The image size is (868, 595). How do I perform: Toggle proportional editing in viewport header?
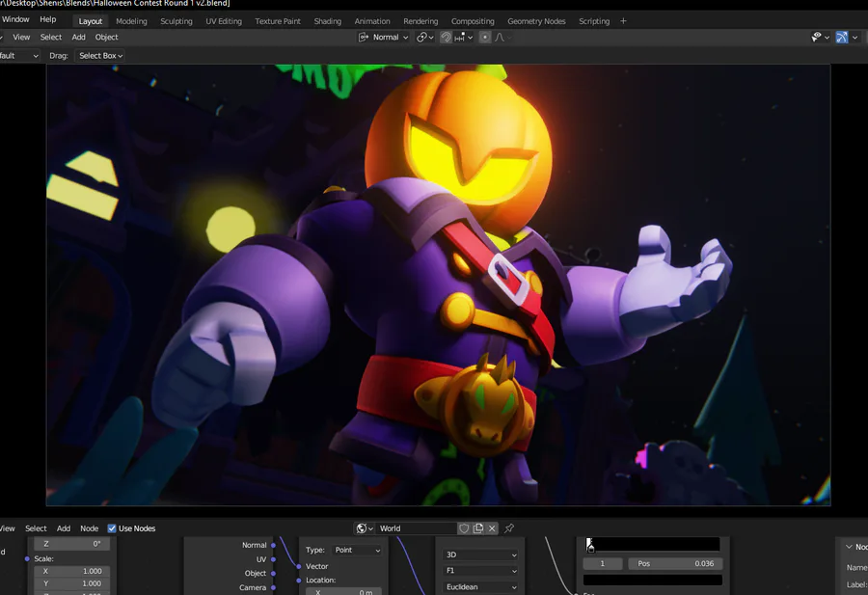point(485,37)
